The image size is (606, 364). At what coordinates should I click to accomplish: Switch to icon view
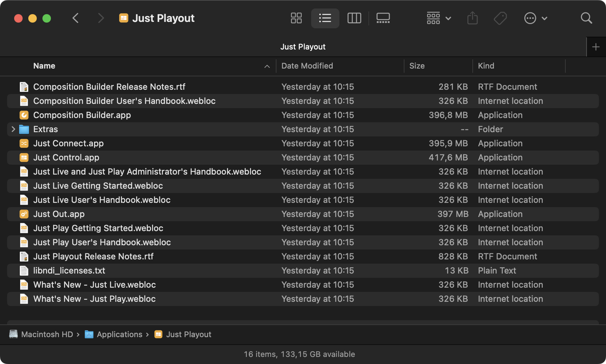coord(296,18)
